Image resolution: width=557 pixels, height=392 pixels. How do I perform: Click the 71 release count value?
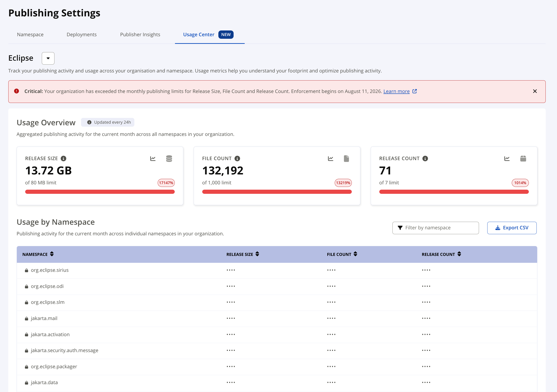385,171
